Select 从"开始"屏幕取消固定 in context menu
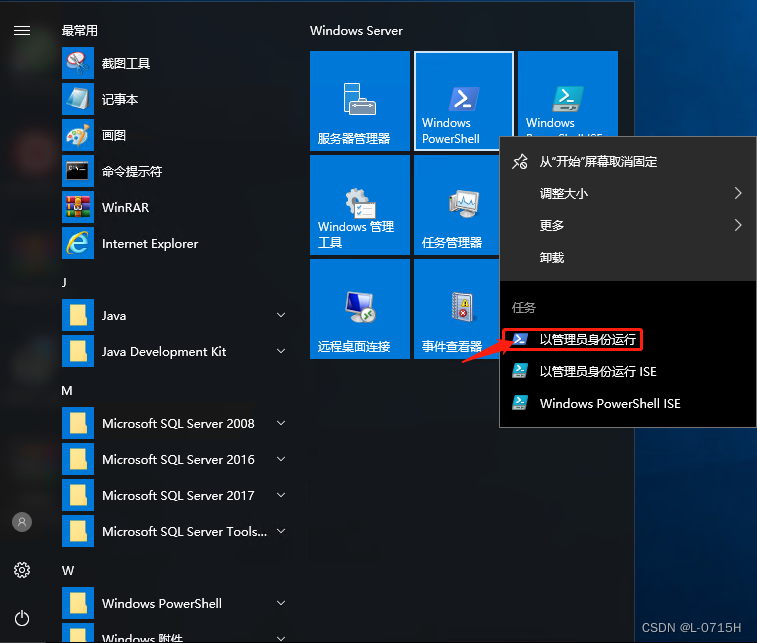The width and height of the screenshot is (757, 643). pyautogui.click(x=628, y=161)
